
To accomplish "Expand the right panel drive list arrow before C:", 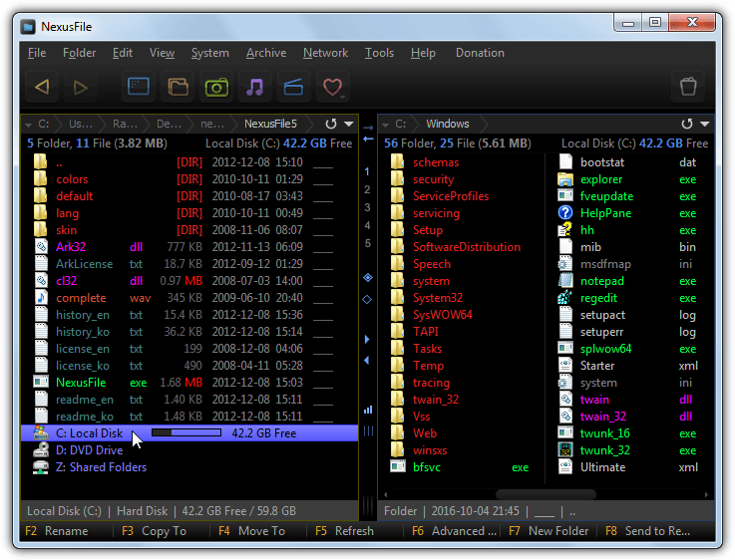I will click(x=385, y=125).
